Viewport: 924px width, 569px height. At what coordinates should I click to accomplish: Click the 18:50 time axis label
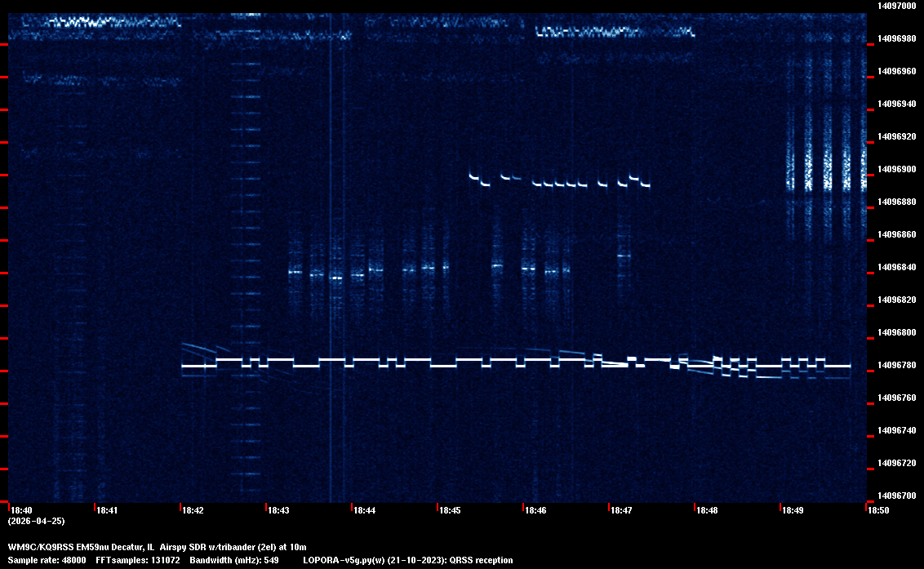click(878, 510)
